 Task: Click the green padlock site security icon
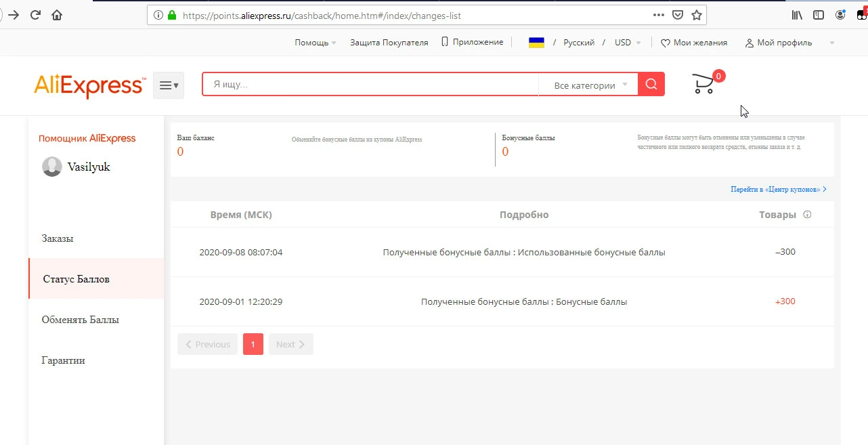[x=172, y=15]
